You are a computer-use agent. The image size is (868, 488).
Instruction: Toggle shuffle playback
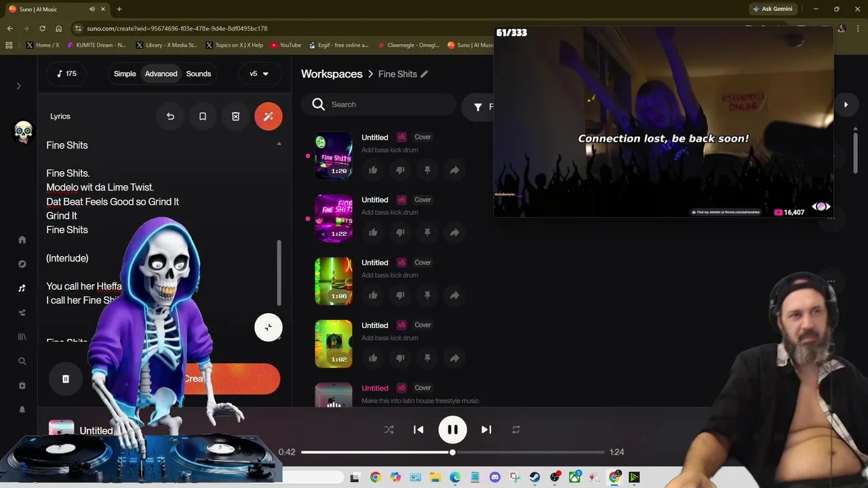coord(389,430)
